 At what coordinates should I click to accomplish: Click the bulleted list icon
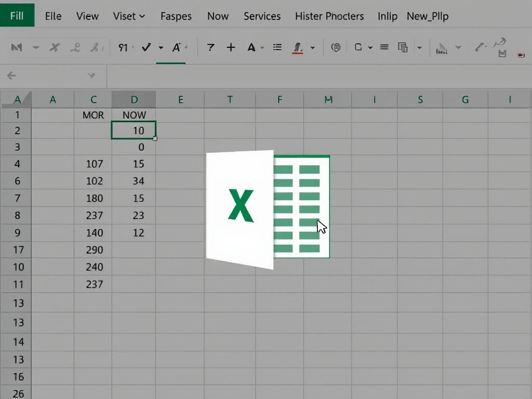(277, 47)
